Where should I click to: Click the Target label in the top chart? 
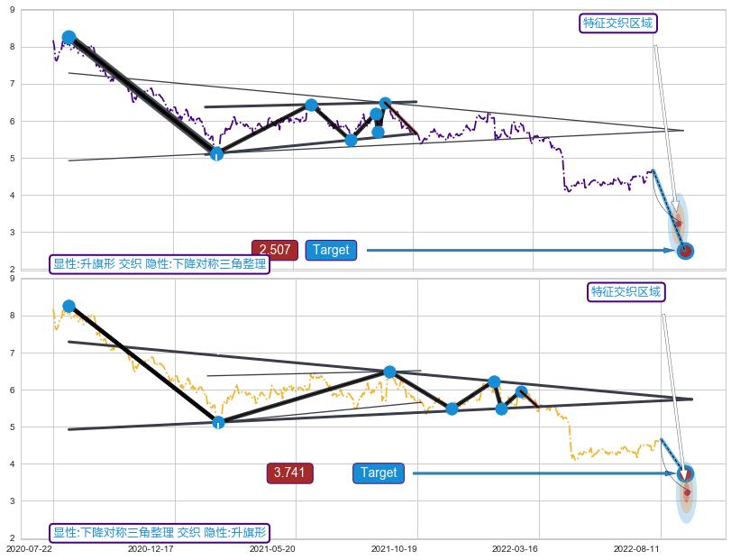point(331,250)
